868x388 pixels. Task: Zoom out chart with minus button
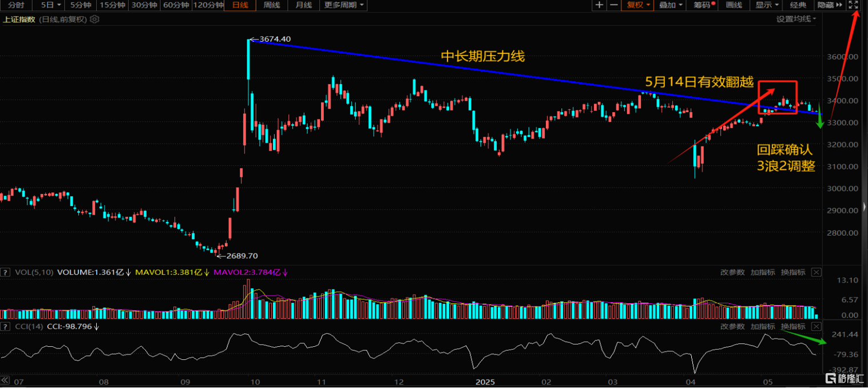[x=614, y=5]
